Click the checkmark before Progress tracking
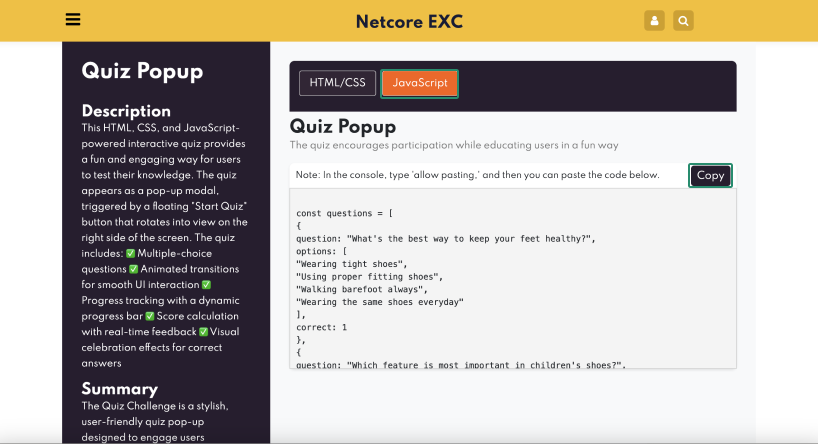 206,285
